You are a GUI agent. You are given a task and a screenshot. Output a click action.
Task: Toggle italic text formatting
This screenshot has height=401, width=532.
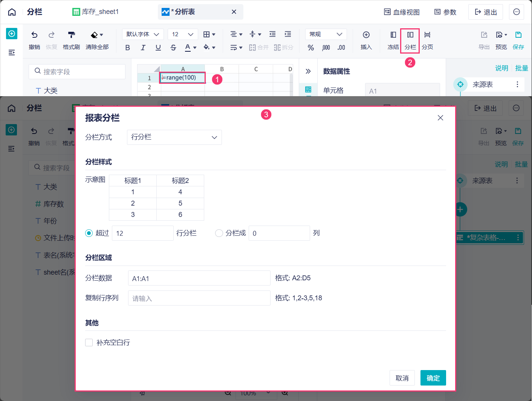point(143,48)
